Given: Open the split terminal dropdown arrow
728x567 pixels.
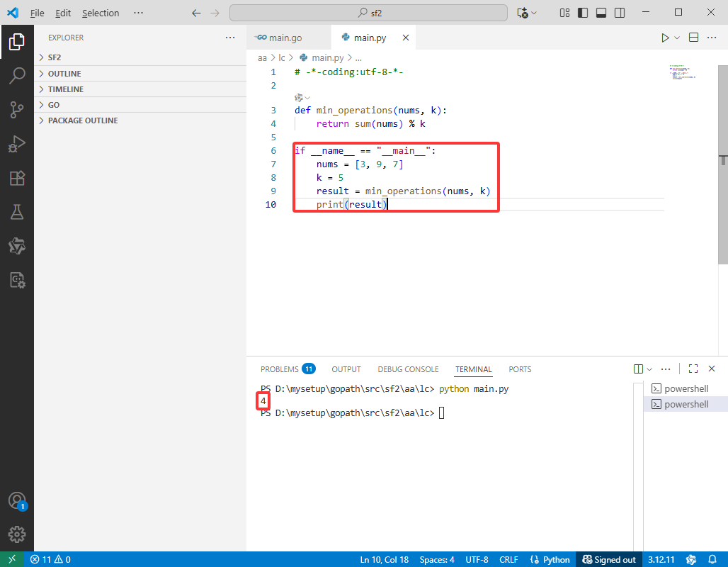Looking at the screenshot, I should pyautogui.click(x=649, y=369).
